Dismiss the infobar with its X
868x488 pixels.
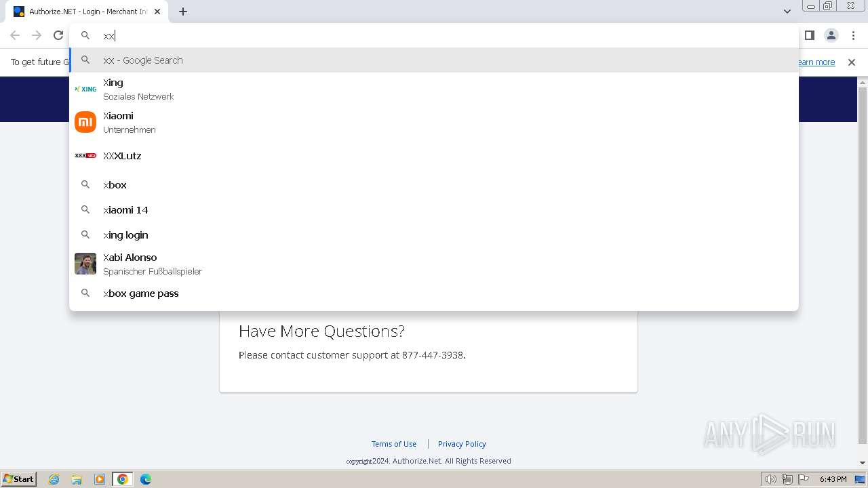(x=852, y=62)
